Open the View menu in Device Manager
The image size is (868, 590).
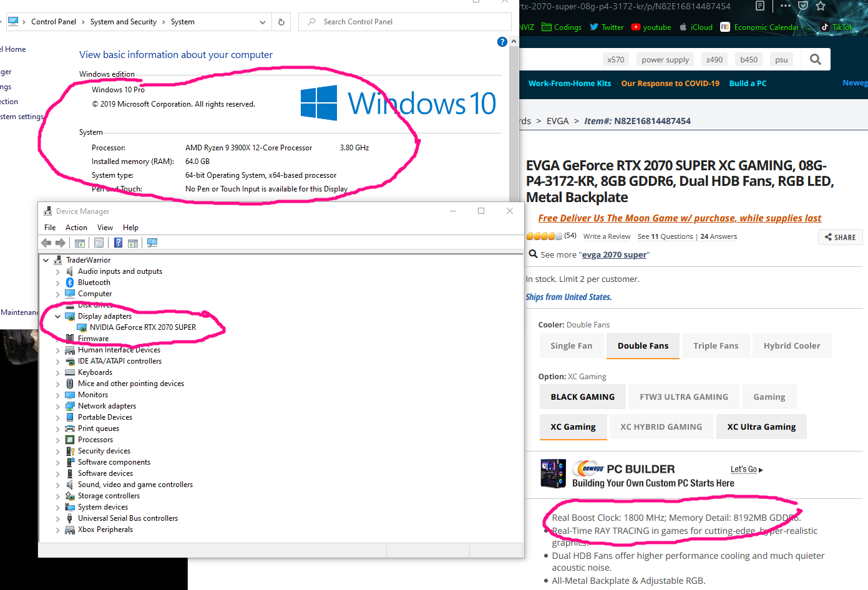tap(105, 228)
